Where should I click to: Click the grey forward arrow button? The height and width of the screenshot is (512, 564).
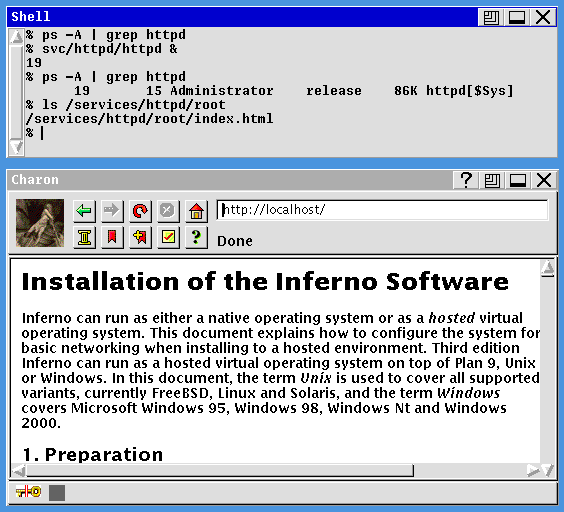pos(112,210)
